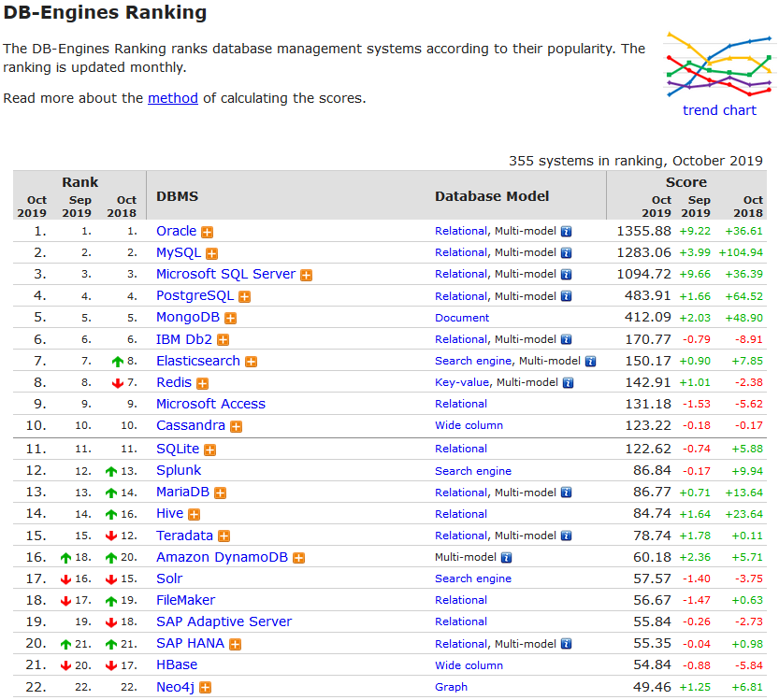Open the Oracle DBMS link
Image resolution: width=779 pixels, height=700 pixels.
177,231
